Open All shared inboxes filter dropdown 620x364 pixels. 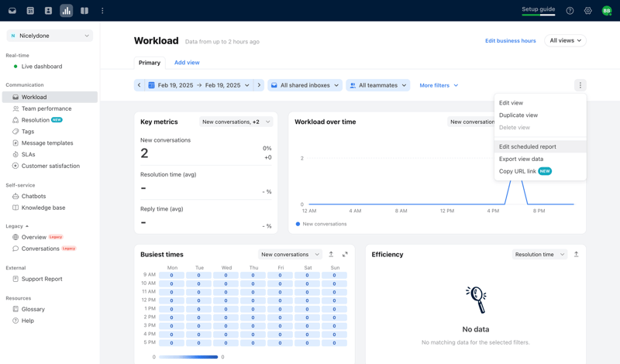[x=305, y=85]
